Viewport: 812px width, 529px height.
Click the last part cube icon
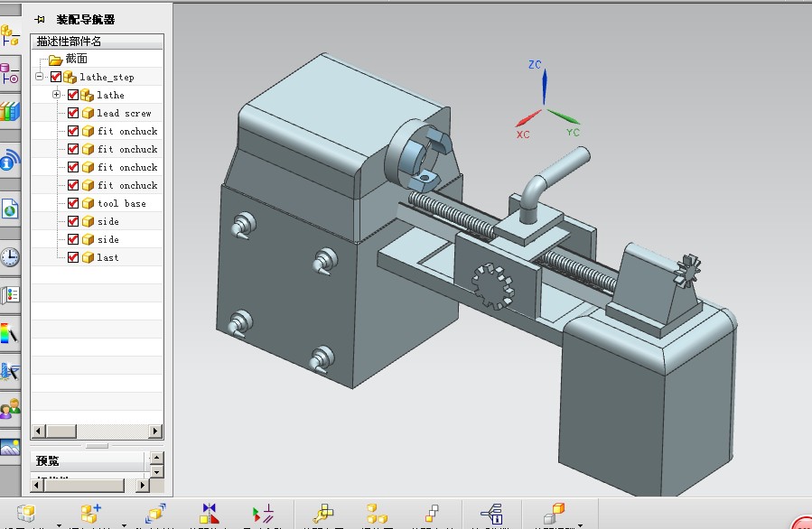[88, 257]
